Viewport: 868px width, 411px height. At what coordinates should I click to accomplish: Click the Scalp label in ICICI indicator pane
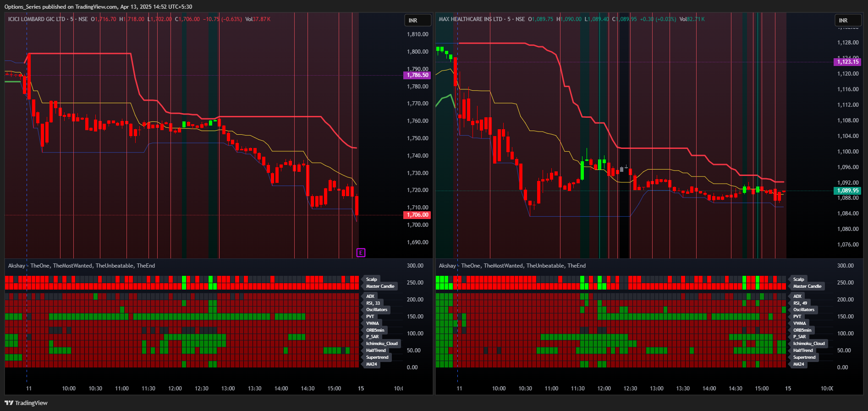(x=371, y=279)
